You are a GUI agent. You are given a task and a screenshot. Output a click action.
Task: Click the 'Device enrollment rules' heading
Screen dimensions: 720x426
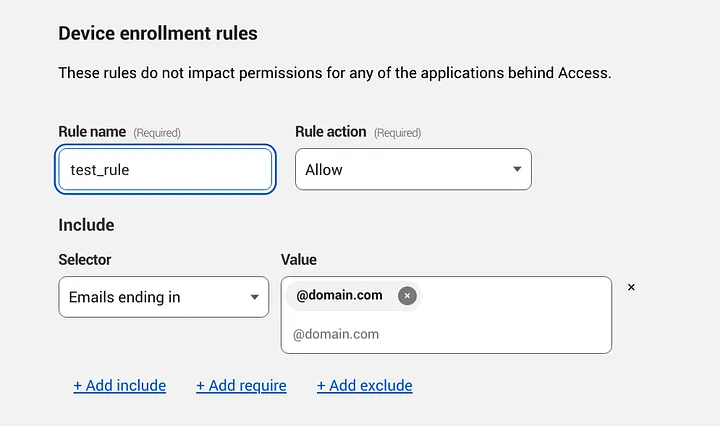tap(157, 33)
